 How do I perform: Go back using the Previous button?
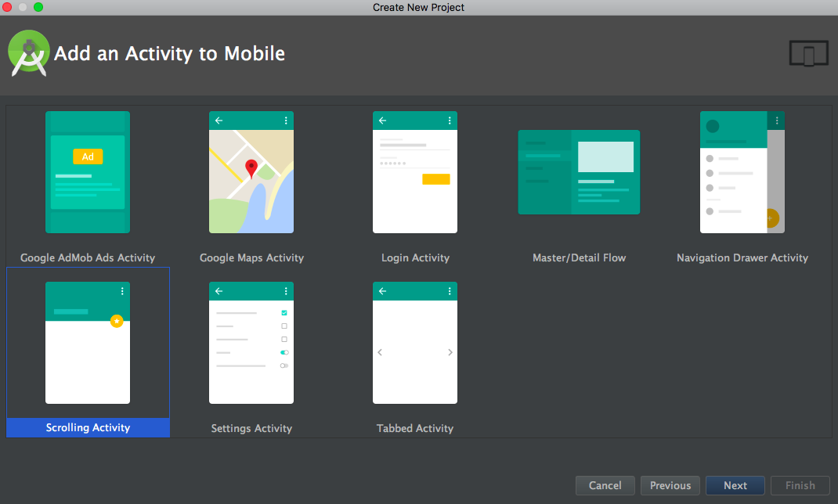click(x=670, y=485)
